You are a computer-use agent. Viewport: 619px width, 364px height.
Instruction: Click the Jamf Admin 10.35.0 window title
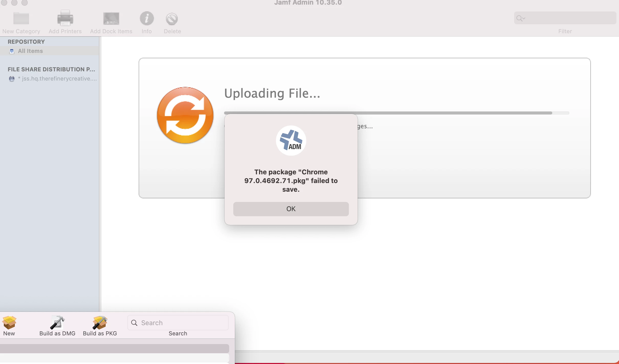pos(308,3)
